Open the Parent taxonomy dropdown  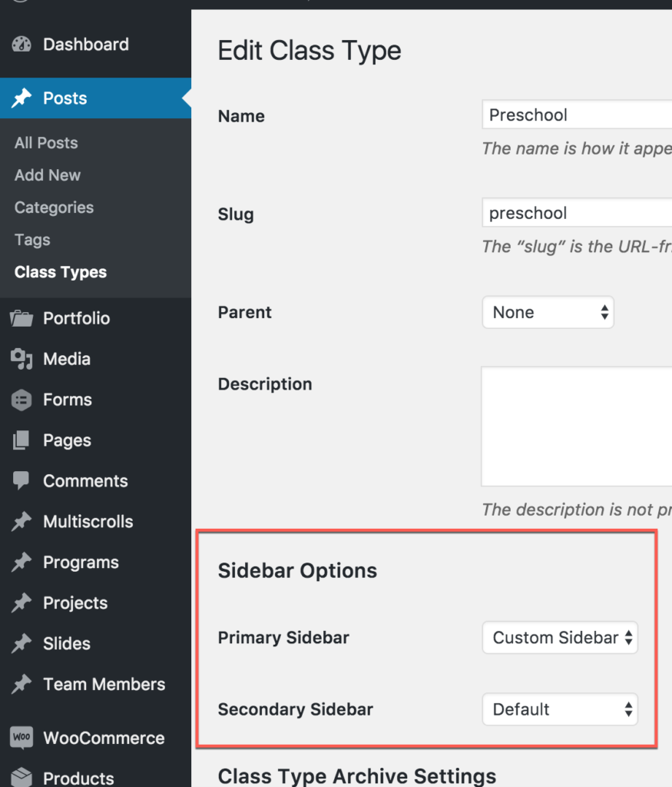pos(548,312)
